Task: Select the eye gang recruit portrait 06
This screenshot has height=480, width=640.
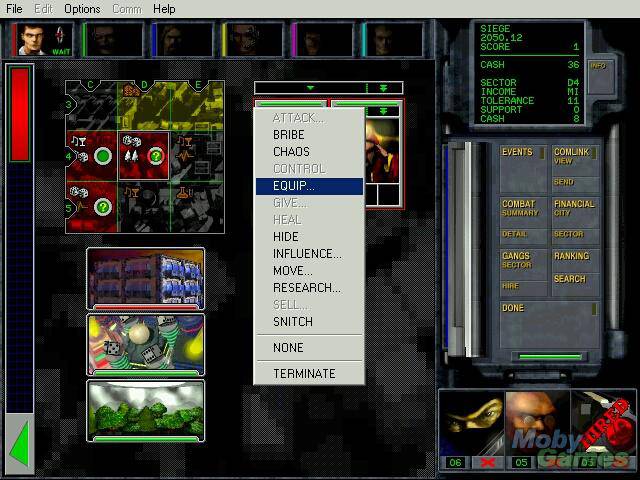Action: (x=472, y=424)
